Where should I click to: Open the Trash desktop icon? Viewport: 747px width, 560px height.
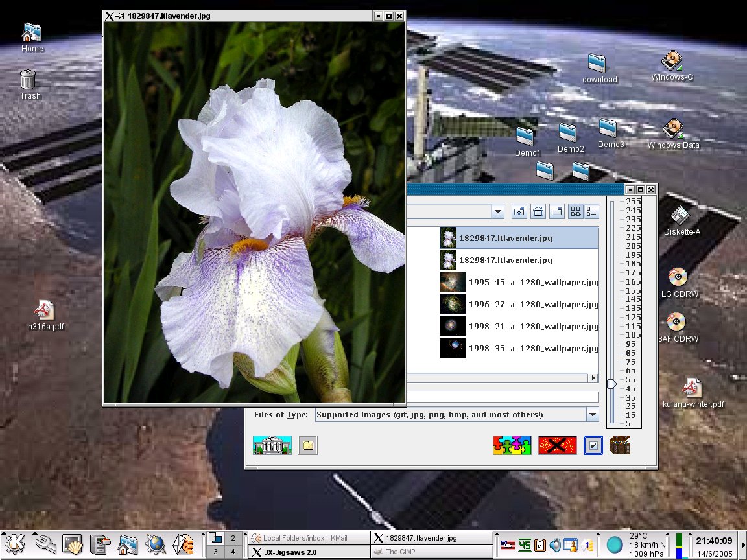[x=30, y=85]
